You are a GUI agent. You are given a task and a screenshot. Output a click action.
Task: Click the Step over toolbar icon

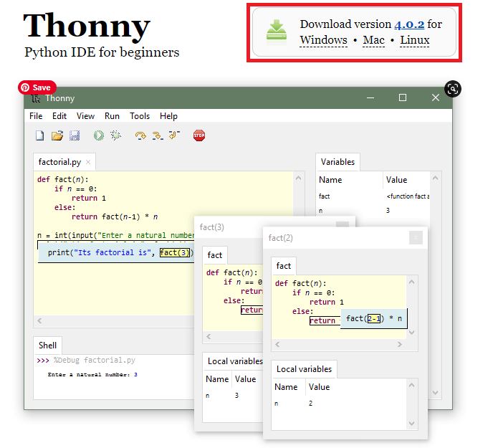pos(140,135)
